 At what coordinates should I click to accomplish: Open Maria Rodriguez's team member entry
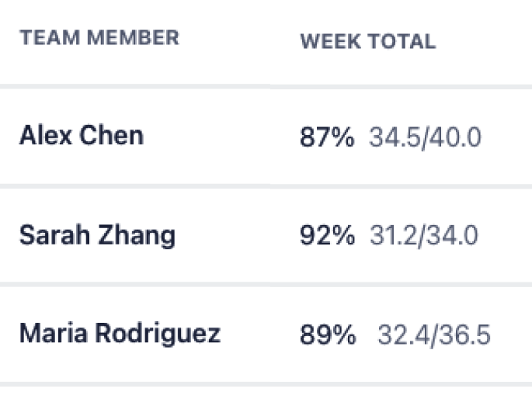pos(120,334)
